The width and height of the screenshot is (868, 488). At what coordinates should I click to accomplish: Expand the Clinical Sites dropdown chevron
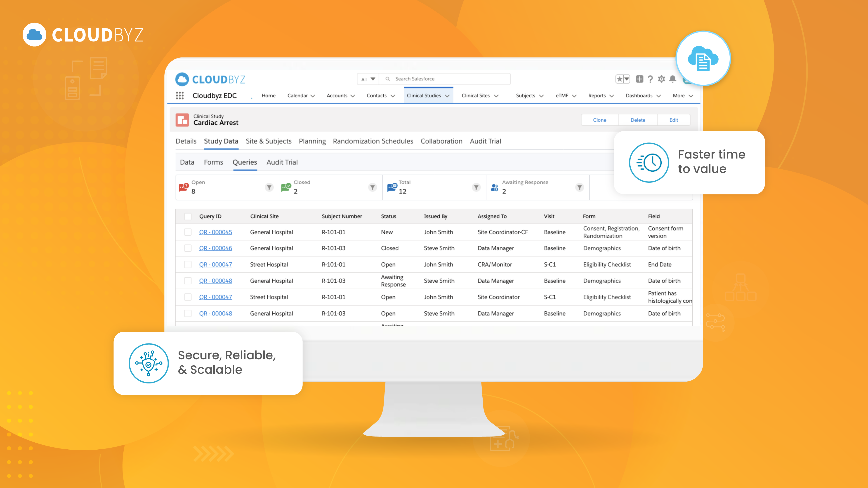click(496, 96)
